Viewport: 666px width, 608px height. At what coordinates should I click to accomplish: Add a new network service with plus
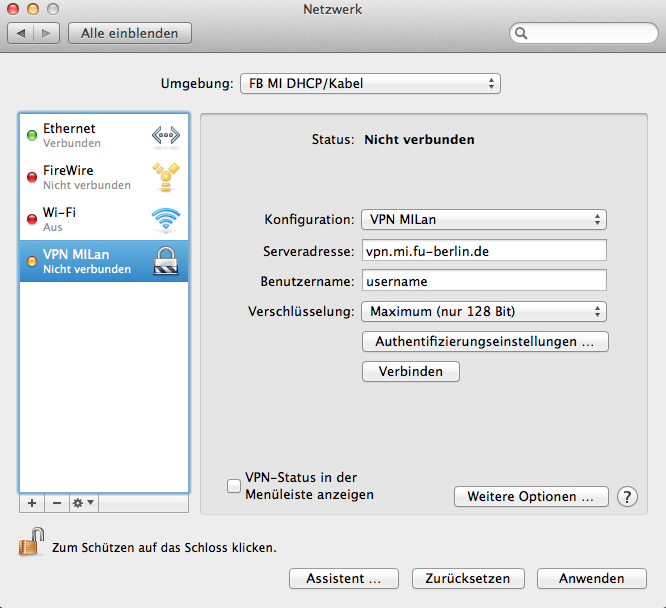pyautogui.click(x=31, y=502)
